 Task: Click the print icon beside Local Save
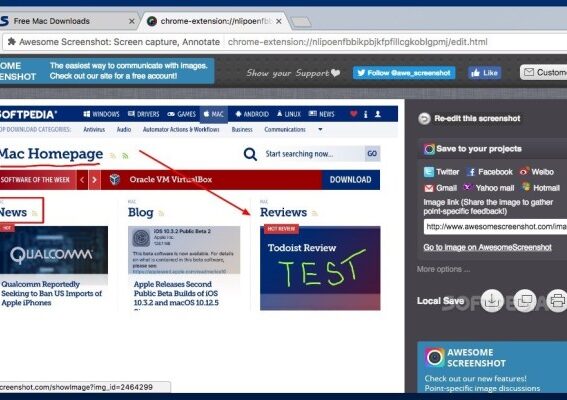click(x=557, y=301)
